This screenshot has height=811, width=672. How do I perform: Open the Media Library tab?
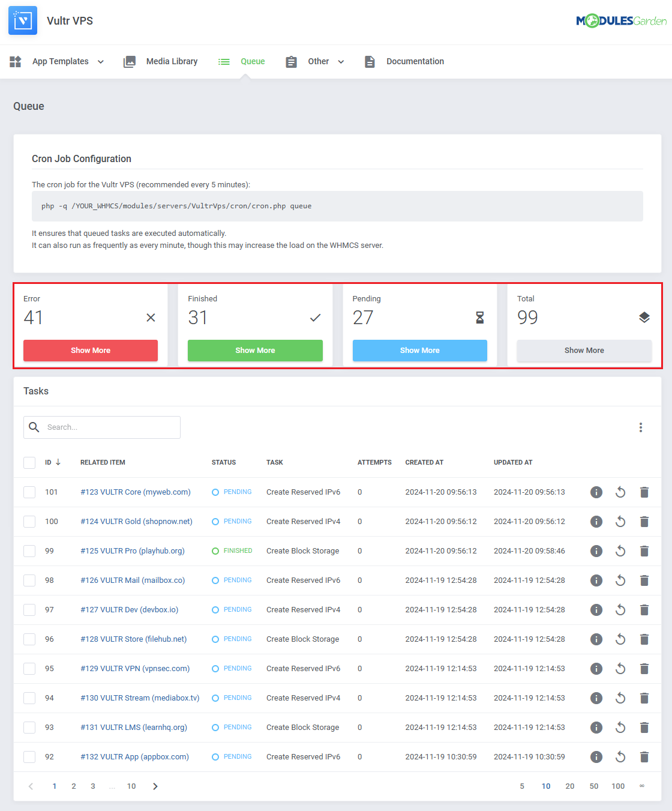coord(160,61)
